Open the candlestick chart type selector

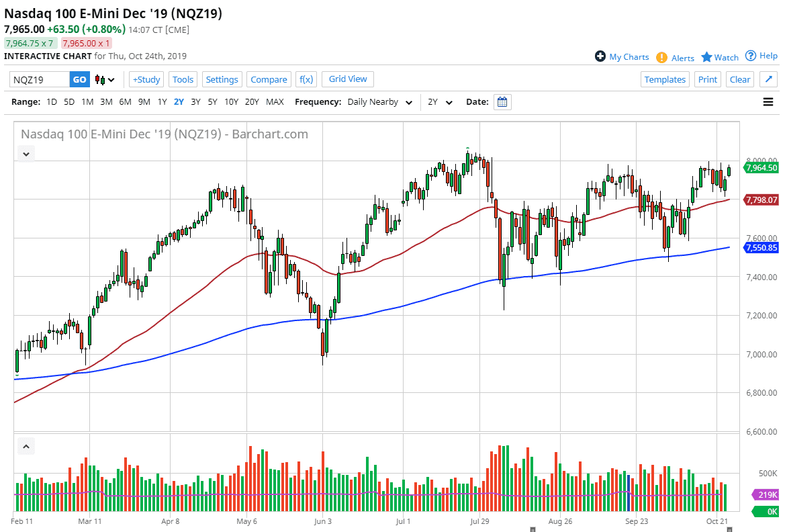tap(99, 79)
